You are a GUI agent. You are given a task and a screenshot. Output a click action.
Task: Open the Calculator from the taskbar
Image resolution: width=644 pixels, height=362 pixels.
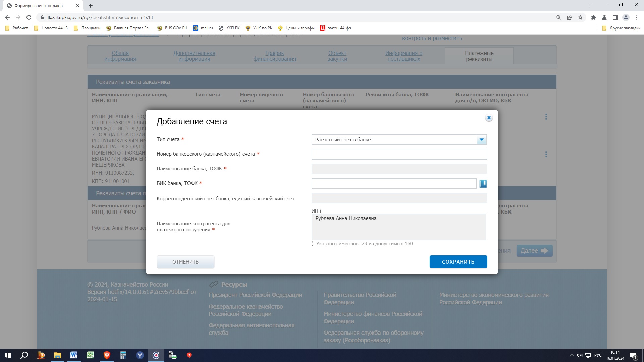click(123, 355)
